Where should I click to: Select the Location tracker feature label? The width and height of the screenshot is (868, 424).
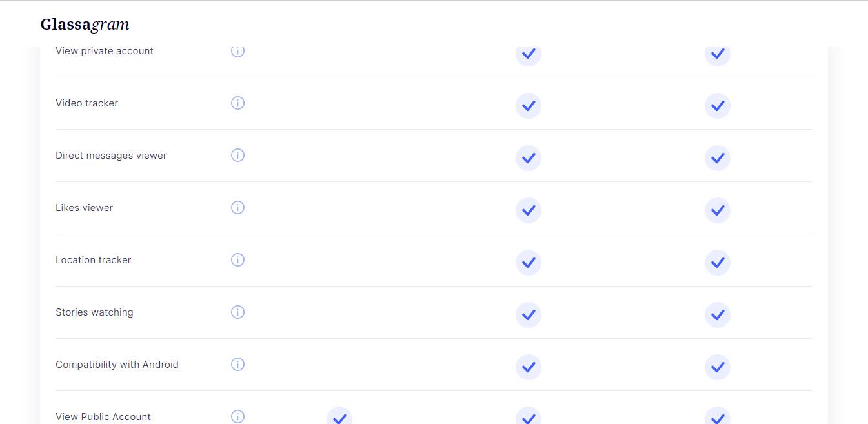pos(94,260)
